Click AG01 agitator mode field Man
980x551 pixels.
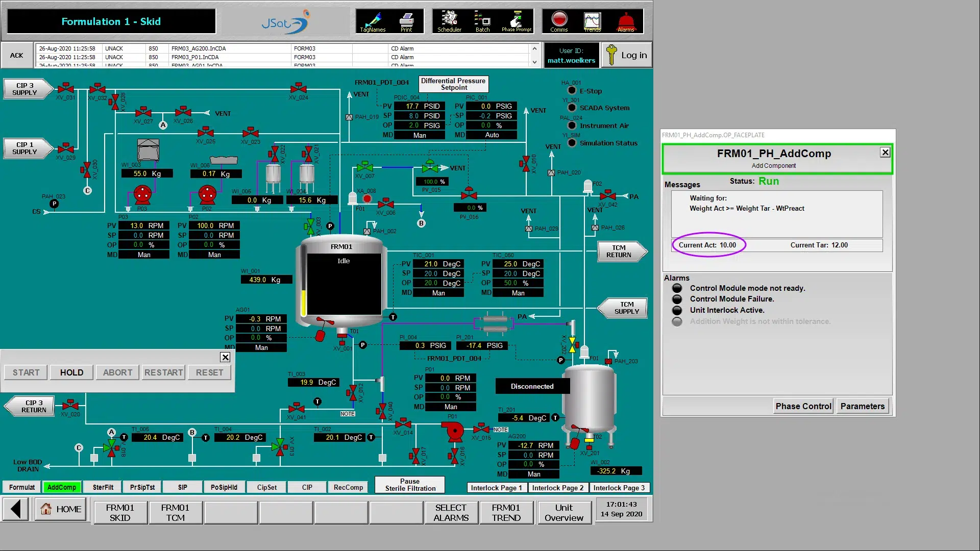(x=261, y=347)
